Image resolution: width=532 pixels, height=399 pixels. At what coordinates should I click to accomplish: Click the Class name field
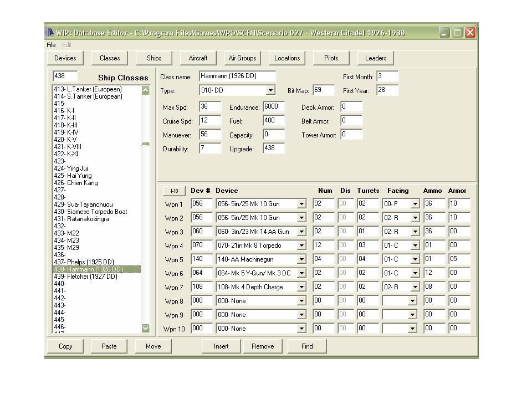pyautogui.click(x=237, y=76)
